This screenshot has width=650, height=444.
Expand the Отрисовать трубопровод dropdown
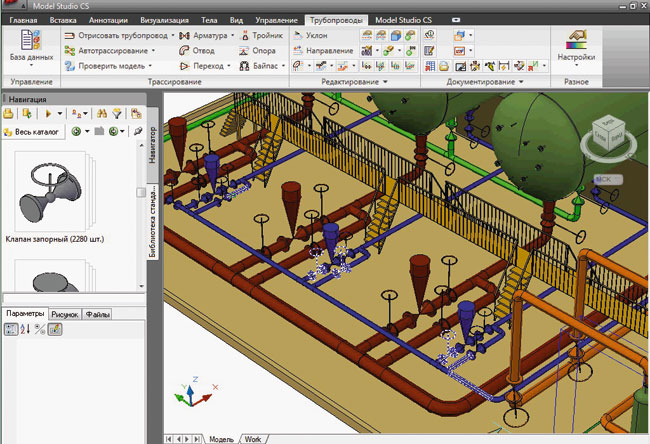[x=172, y=35]
